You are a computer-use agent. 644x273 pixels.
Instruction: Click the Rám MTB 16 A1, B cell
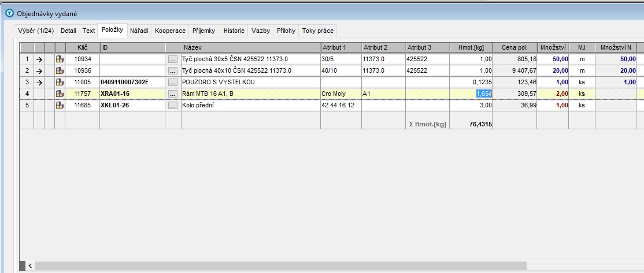pyautogui.click(x=251, y=94)
